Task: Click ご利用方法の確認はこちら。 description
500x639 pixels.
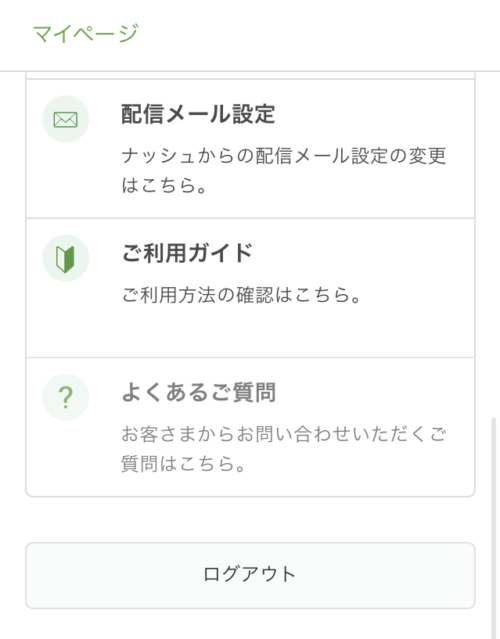Action: click(242, 295)
